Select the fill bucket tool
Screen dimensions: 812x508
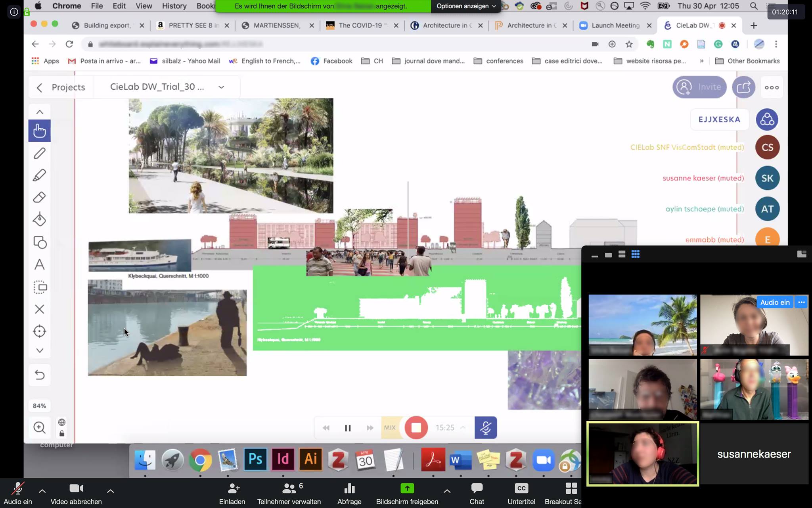[x=39, y=219]
